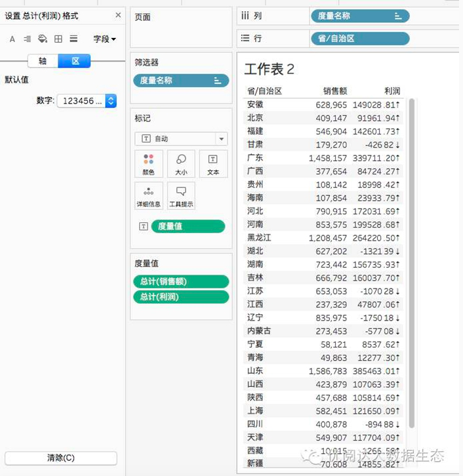Click the 工具提示 (Tooltip) marks card
The width and height of the screenshot is (463, 476).
[x=181, y=196]
